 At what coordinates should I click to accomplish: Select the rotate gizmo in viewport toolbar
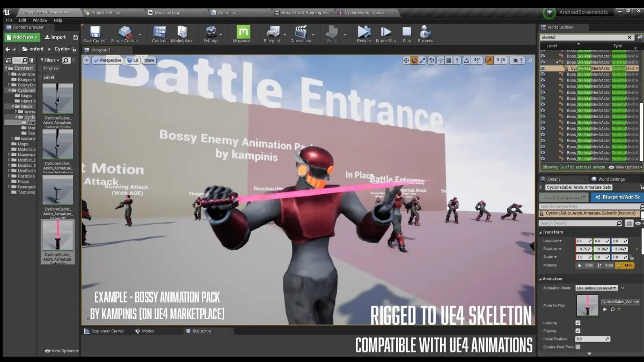(414, 61)
